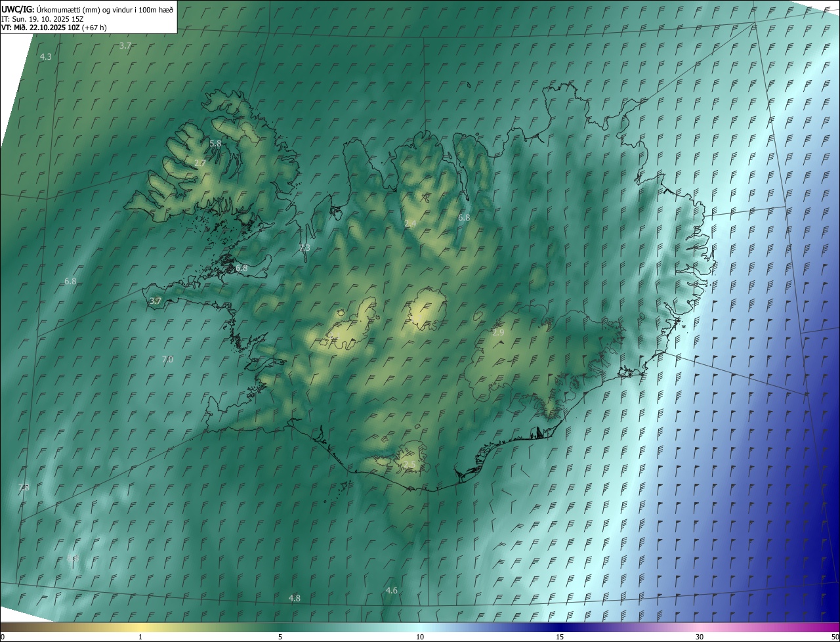Click the 2.4 value label
The image size is (840, 642).
point(410,224)
